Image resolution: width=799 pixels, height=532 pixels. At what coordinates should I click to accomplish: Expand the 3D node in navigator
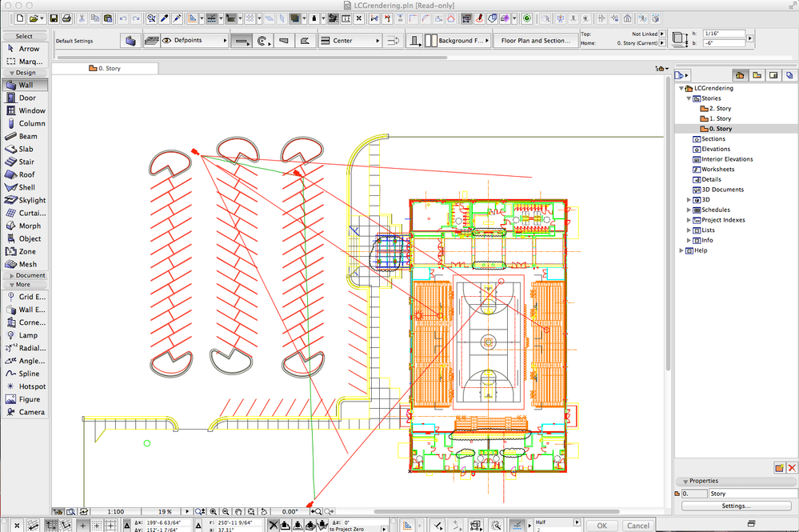click(x=689, y=200)
